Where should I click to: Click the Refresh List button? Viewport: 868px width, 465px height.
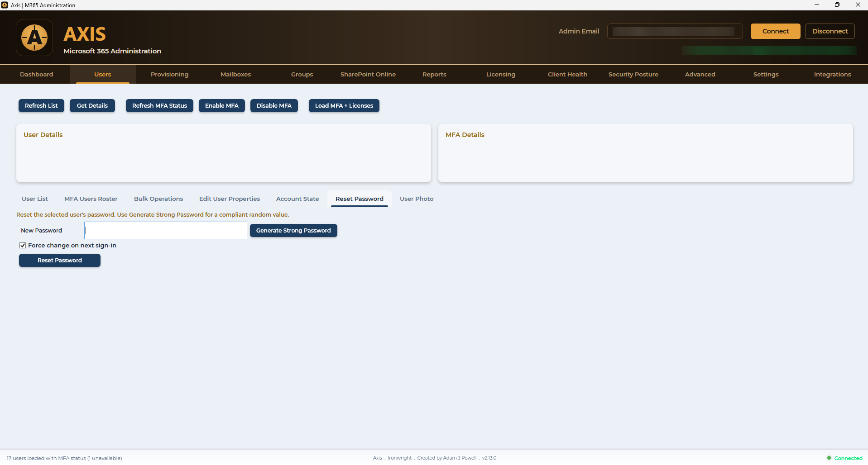[x=41, y=105]
